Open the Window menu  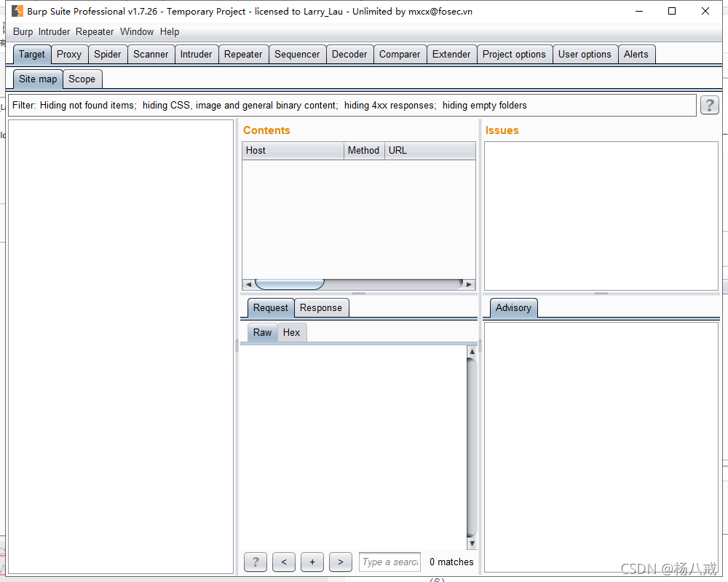point(137,31)
